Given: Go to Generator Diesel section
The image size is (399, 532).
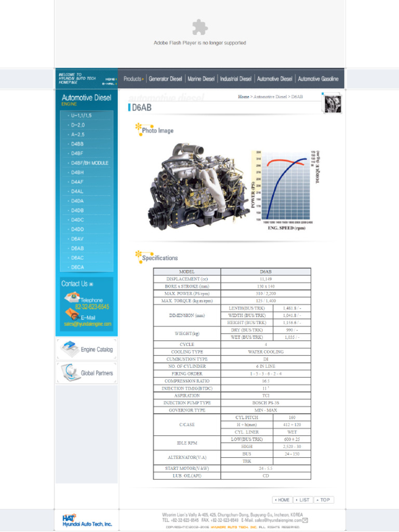Looking at the screenshot, I should [165, 79].
